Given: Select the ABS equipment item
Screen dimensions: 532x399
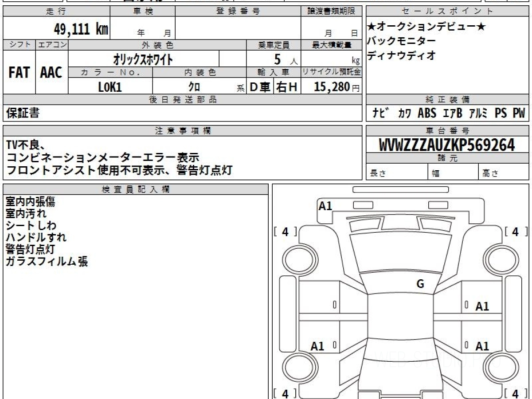Looking at the screenshot, I should (427, 113).
